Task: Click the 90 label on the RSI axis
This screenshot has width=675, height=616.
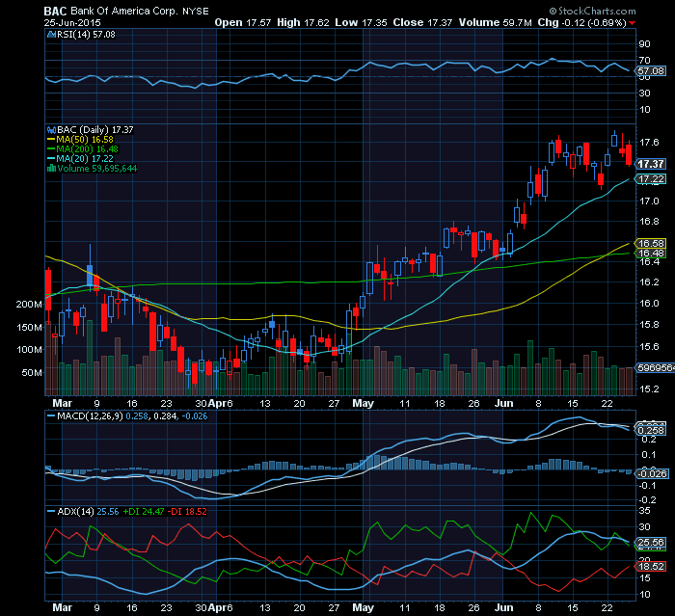Action: (x=645, y=44)
